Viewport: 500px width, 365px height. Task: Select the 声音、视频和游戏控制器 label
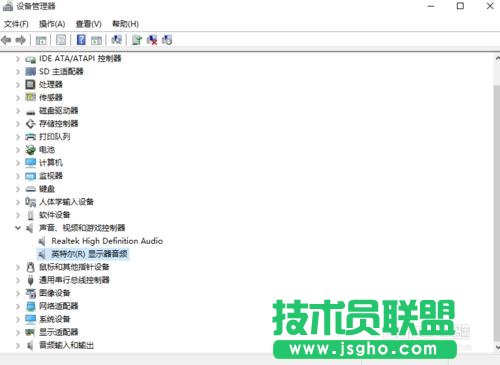tap(82, 228)
